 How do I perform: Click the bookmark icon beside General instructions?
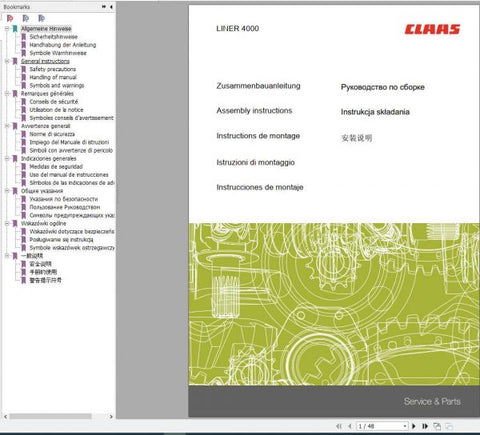(15, 61)
